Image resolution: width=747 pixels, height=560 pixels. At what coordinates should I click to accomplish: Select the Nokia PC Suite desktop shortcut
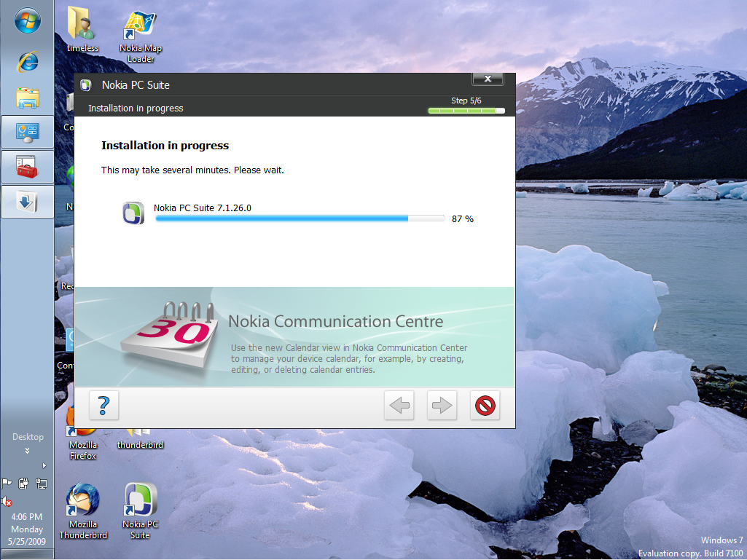[140, 511]
